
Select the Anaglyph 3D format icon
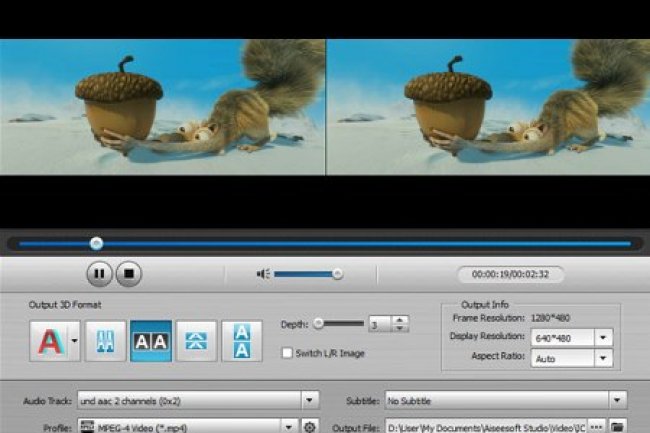[50, 341]
